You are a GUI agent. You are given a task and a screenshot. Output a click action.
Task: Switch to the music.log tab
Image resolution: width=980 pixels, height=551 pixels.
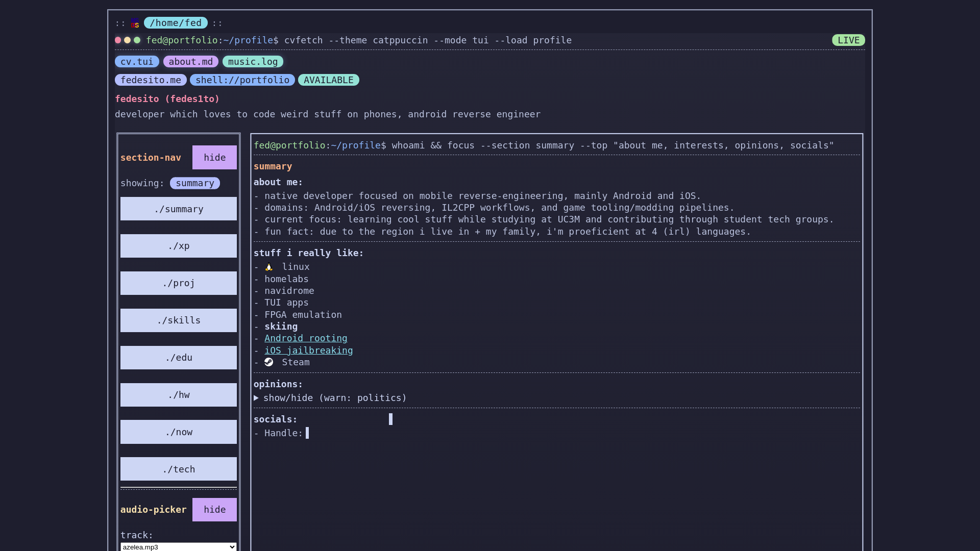(x=253, y=62)
